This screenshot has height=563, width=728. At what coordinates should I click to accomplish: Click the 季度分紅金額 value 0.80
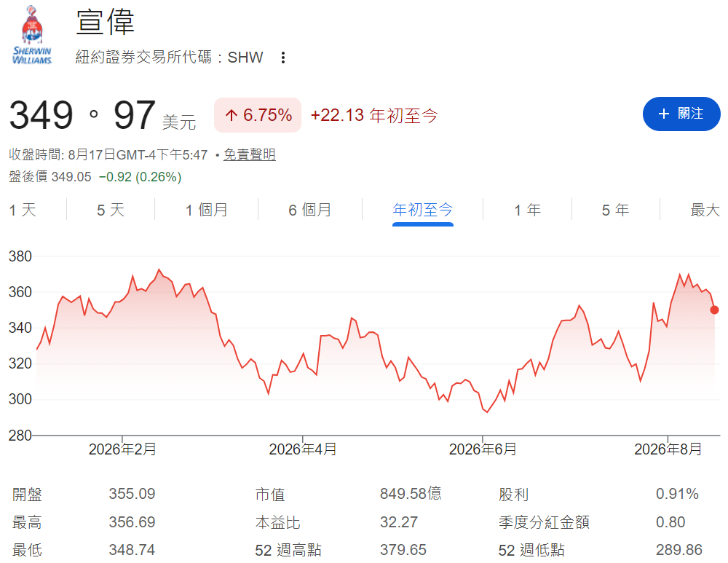coord(670,522)
